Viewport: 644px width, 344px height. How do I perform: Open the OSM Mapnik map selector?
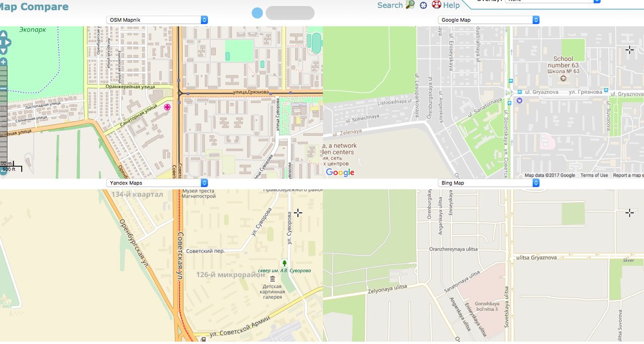coord(157,20)
